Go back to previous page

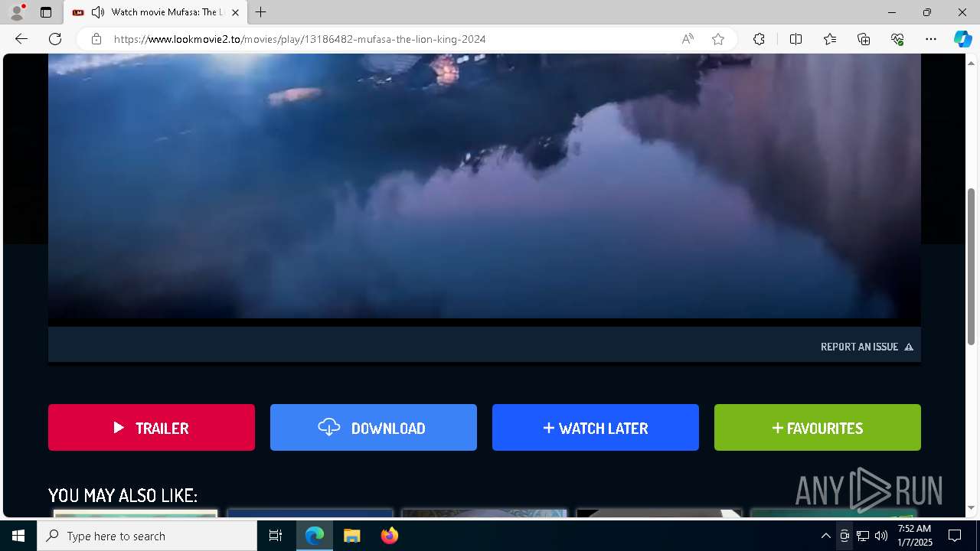(21, 39)
